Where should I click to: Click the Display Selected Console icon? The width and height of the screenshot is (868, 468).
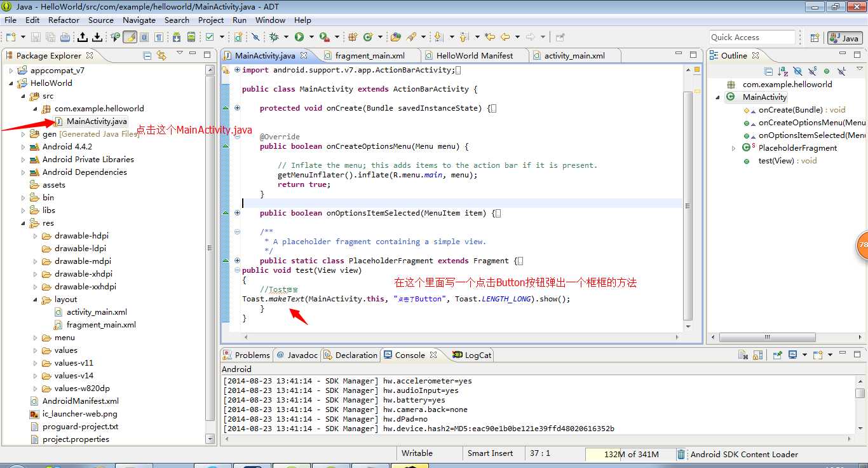tap(793, 354)
